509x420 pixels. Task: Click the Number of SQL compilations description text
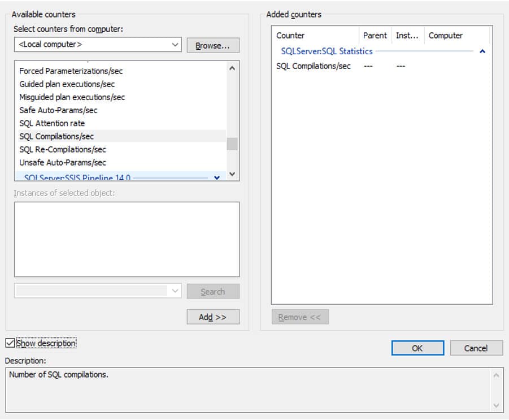click(x=58, y=375)
